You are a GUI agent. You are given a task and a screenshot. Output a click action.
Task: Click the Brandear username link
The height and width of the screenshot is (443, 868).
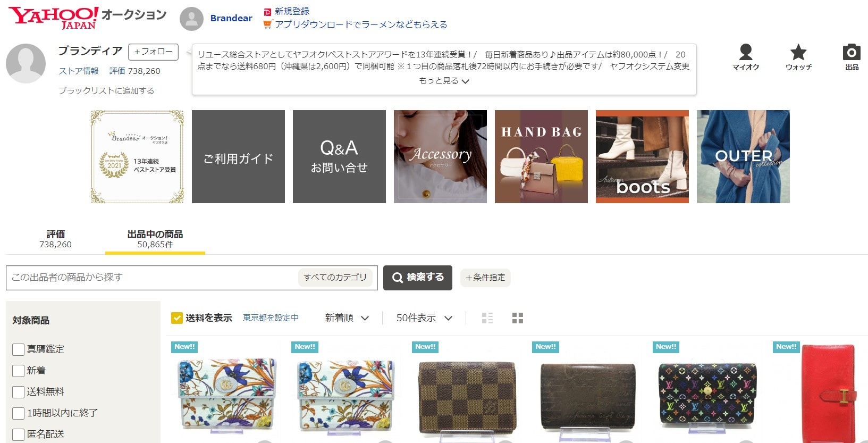pyautogui.click(x=231, y=18)
